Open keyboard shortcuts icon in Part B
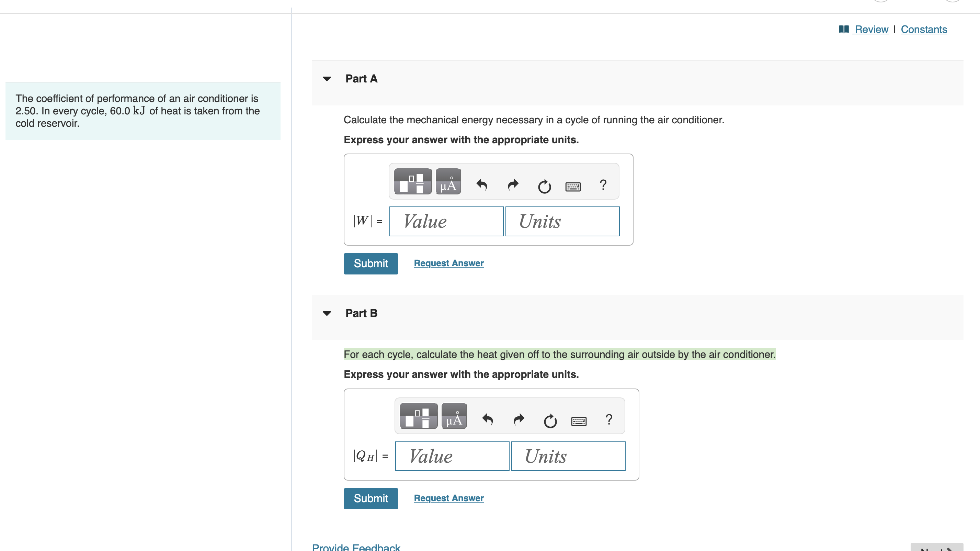Image resolution: width=980 pixels, height=551 pixels. [579, 421]
